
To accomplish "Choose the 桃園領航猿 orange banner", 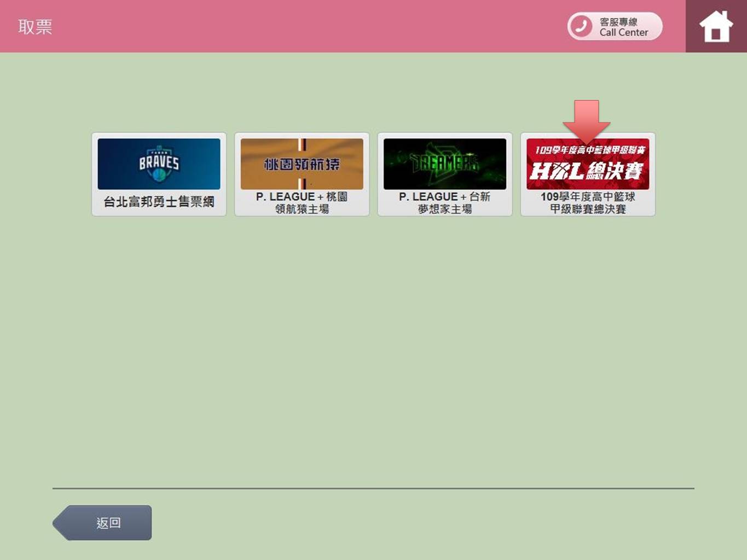I will coord(302,164).
